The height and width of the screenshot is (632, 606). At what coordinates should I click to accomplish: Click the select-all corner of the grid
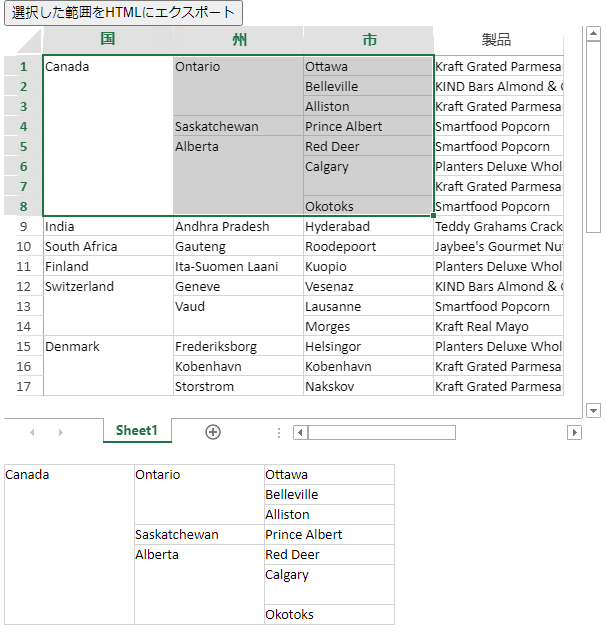[x=23, y=40]
